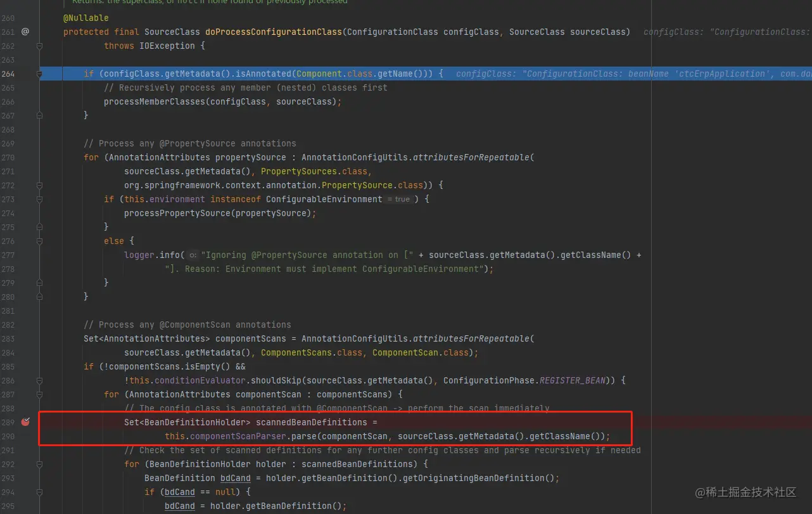
Task: Click the '// Process any @ComponentScan annotations' comment
Action: tap(187, 324)
